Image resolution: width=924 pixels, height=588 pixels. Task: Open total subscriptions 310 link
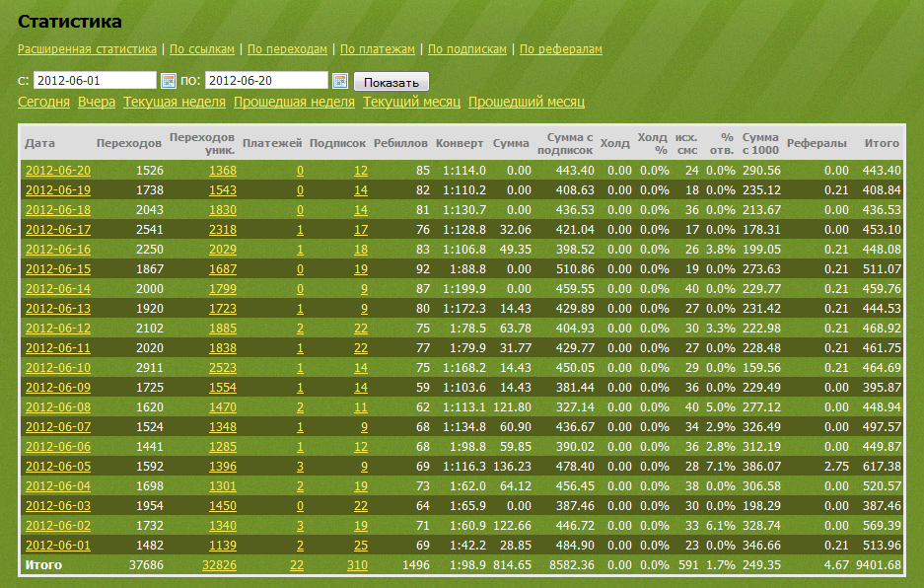357,565
